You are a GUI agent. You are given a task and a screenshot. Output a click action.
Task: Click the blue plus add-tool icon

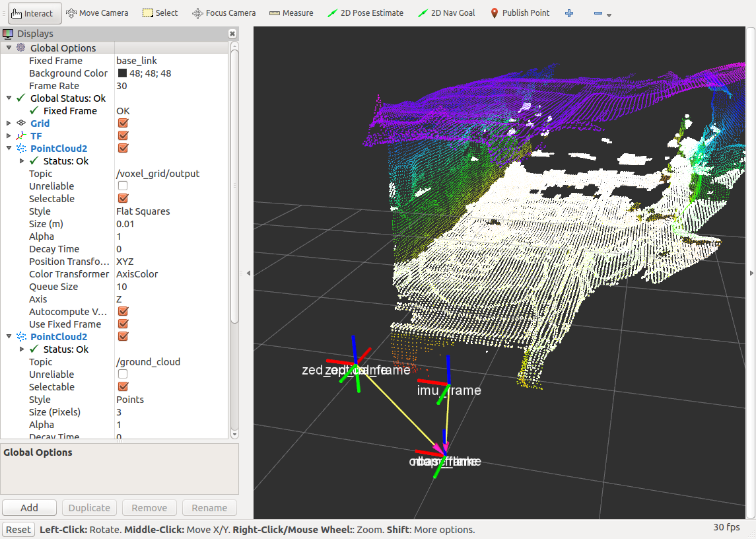[x=569, y=13]
